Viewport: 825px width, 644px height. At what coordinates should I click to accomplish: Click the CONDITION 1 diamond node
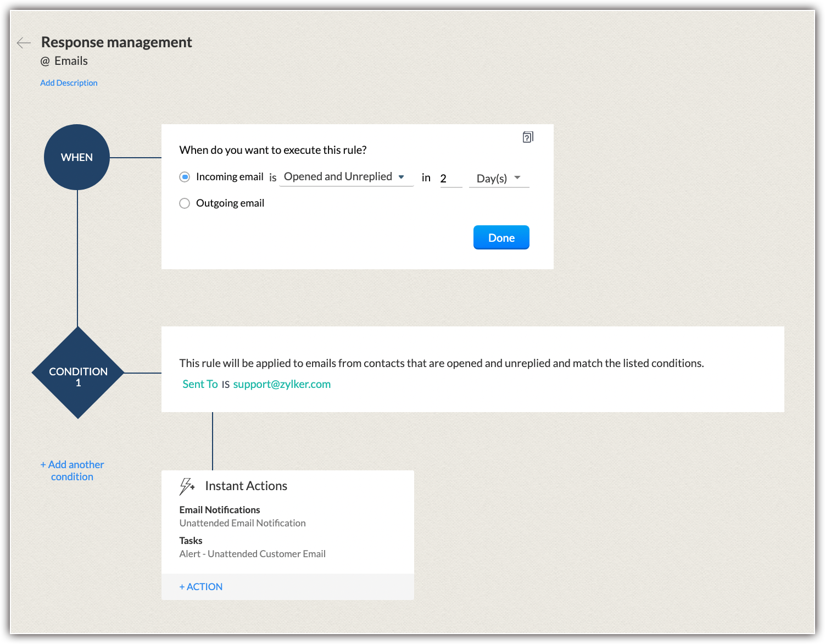click(78, 373)
